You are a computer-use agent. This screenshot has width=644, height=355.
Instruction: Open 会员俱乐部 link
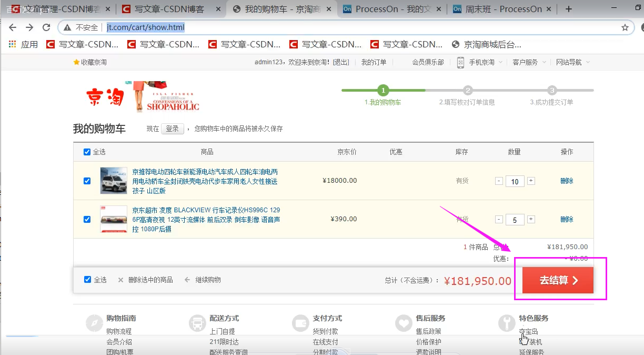[428, 62]
